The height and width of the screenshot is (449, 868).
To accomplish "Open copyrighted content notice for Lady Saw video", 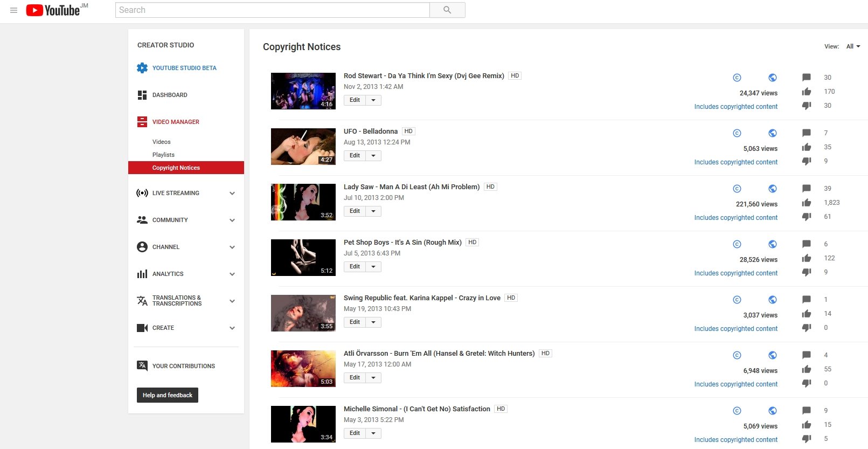I will (x=736, y=218).
